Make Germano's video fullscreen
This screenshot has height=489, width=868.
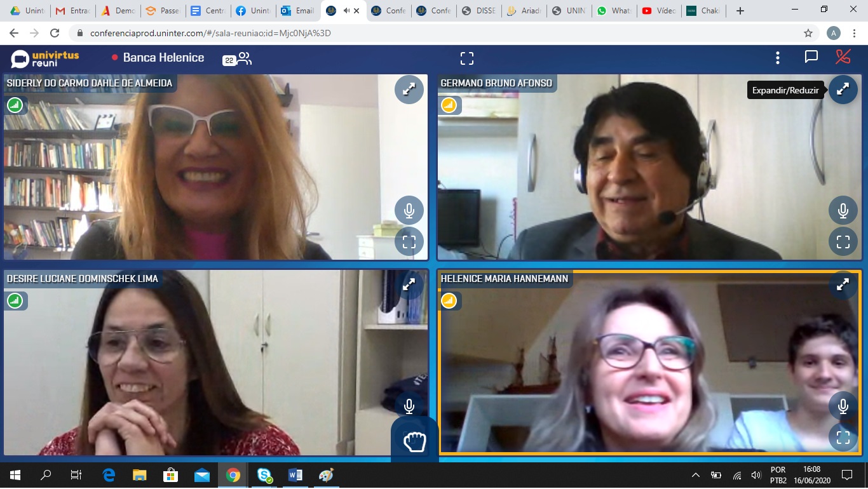tap(843, 241)
